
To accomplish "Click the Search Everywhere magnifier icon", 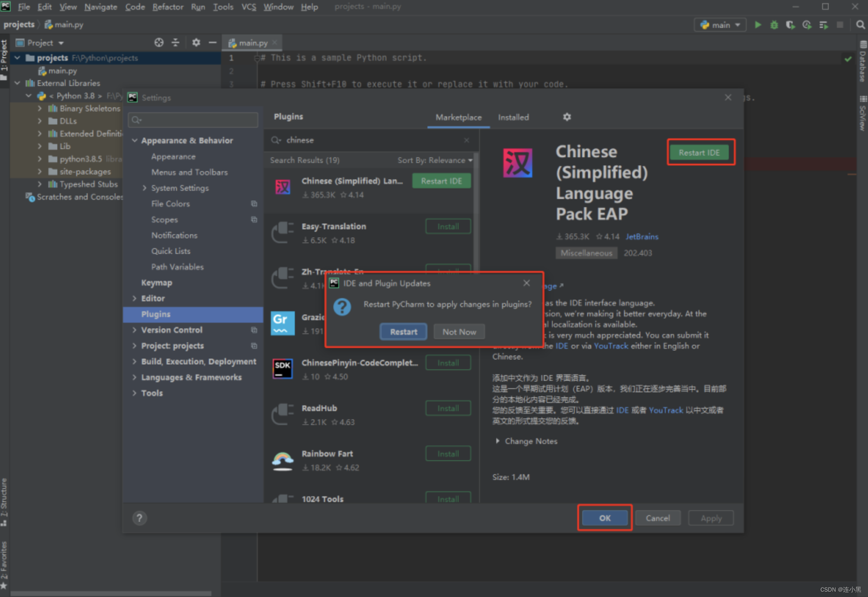I will (x=860, y=25).
